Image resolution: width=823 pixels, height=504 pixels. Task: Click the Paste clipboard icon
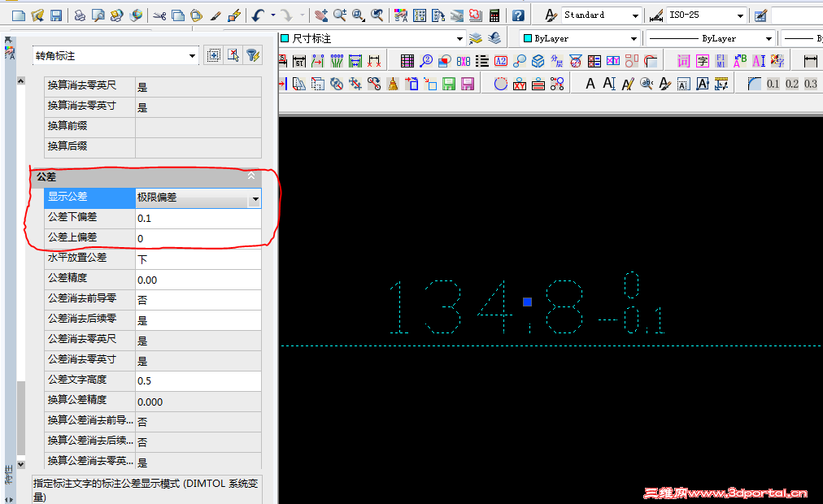(x=196, y=15)
